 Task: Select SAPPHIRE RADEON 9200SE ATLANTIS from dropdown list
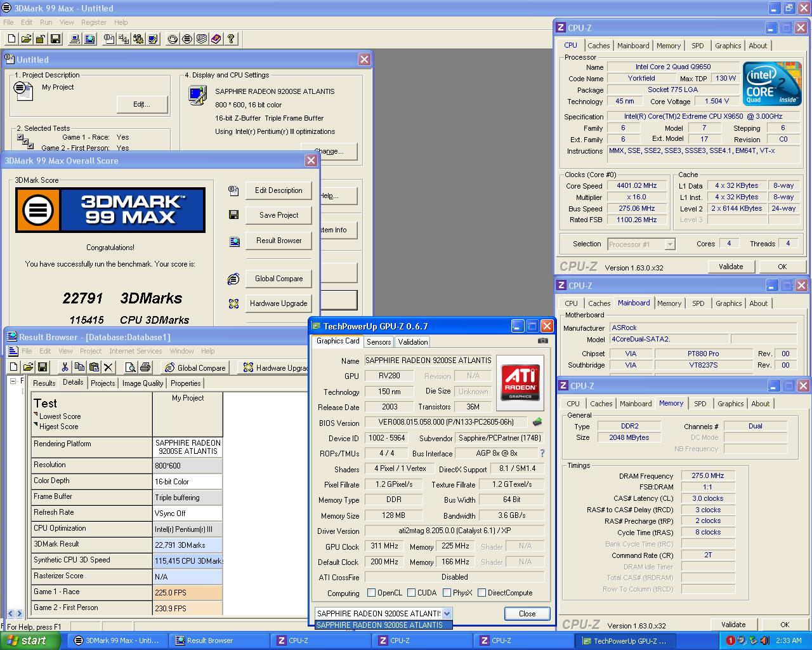(x=384, y=625)
